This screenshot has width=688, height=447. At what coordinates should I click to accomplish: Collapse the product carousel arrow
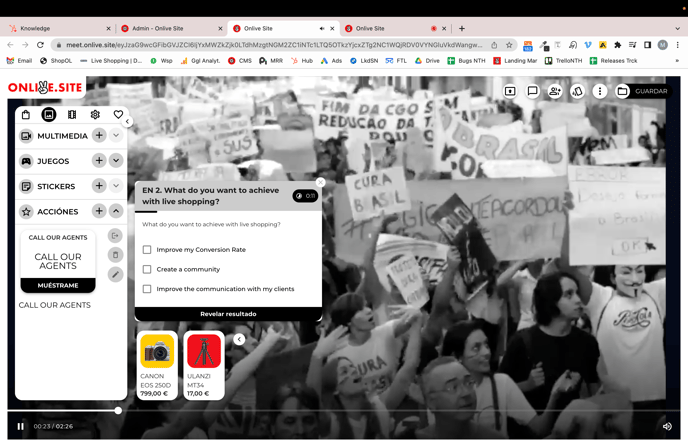coord(239,339)
